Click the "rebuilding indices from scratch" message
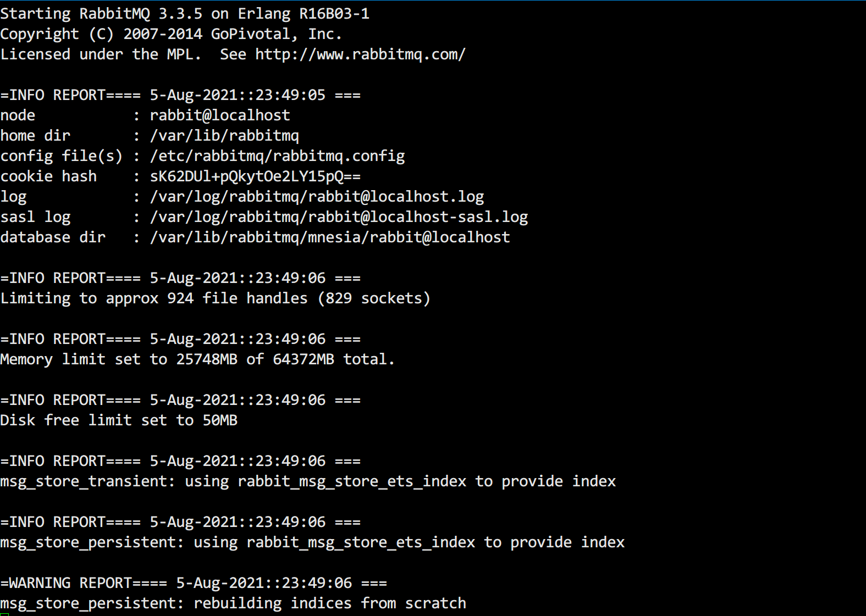 (330, 603)
